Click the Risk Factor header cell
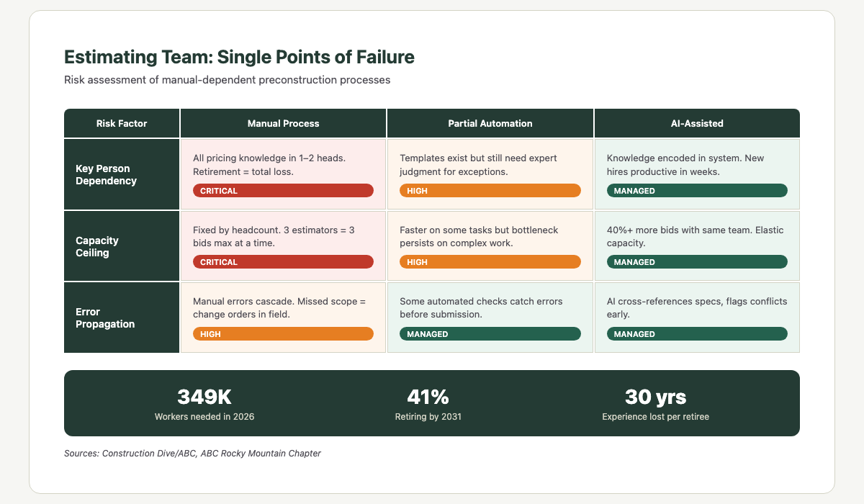 pyautogui.click(x=122, y=123)
